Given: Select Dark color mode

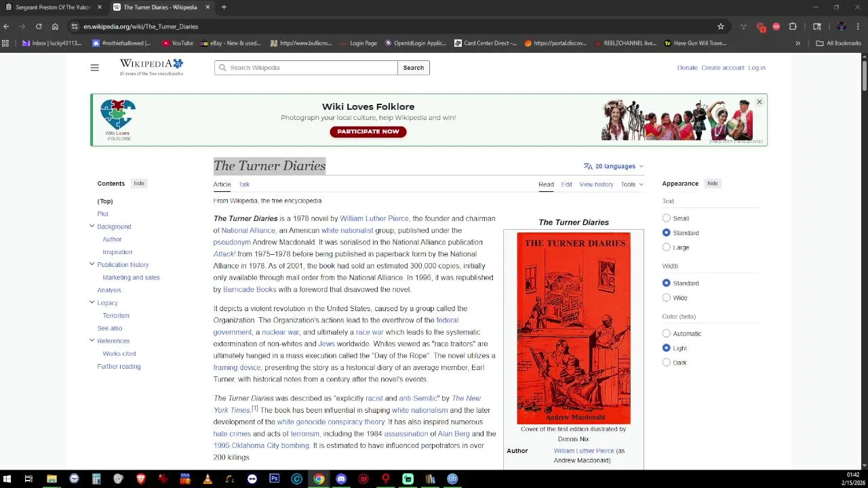Looking at the screenshot, I should [x=666, y=363].
